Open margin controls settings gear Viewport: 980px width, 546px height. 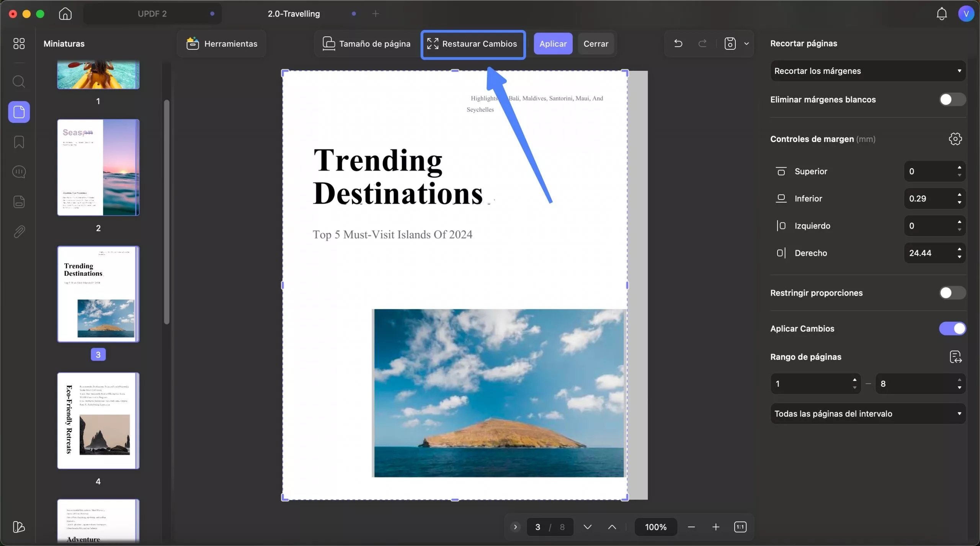955,139
